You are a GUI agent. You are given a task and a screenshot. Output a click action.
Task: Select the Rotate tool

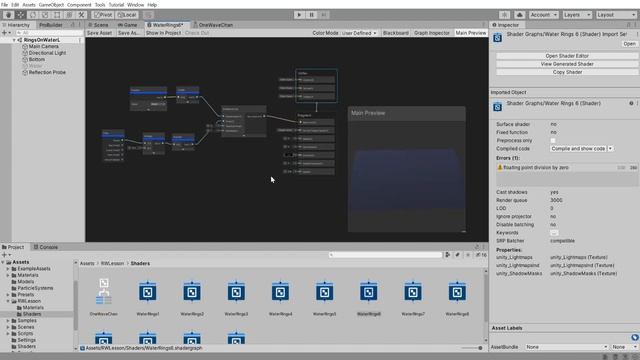tap(33, 15)
